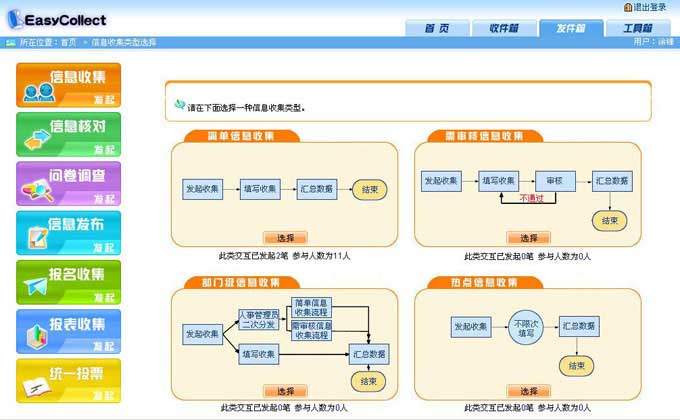Click the location icon in breadcrumb bar
680x420 pixels.
[10, 42]
